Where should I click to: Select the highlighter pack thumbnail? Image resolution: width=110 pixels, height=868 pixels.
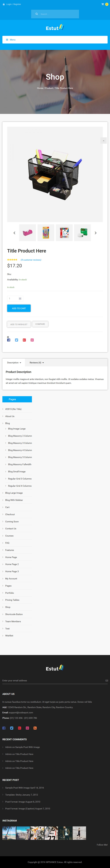click(46, 233)
